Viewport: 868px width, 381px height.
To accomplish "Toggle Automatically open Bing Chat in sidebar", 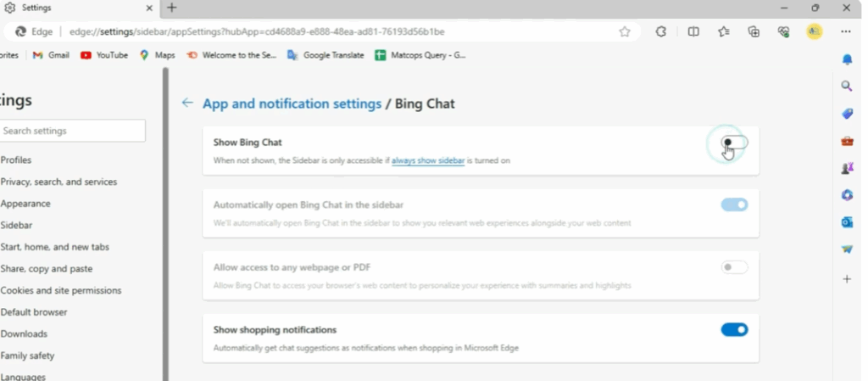I will [734, 205].
